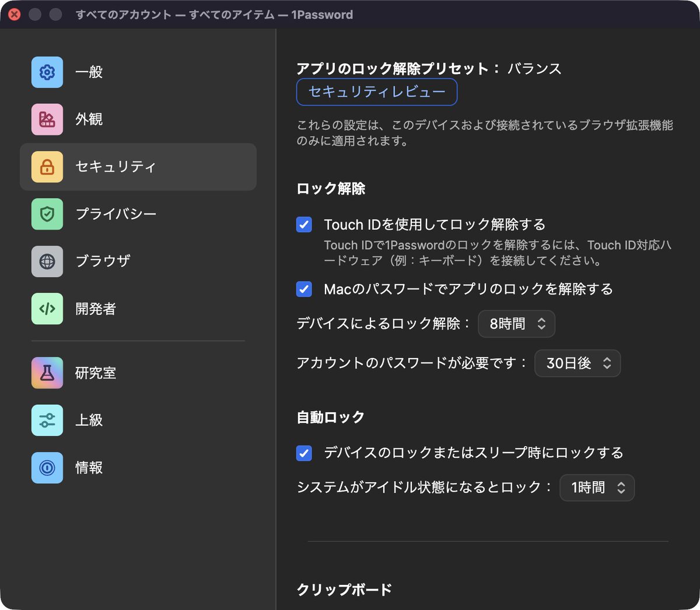This screenshot has width=700, height=610.
Task: Click the クリップボード section heading
Action: point(344,590)
